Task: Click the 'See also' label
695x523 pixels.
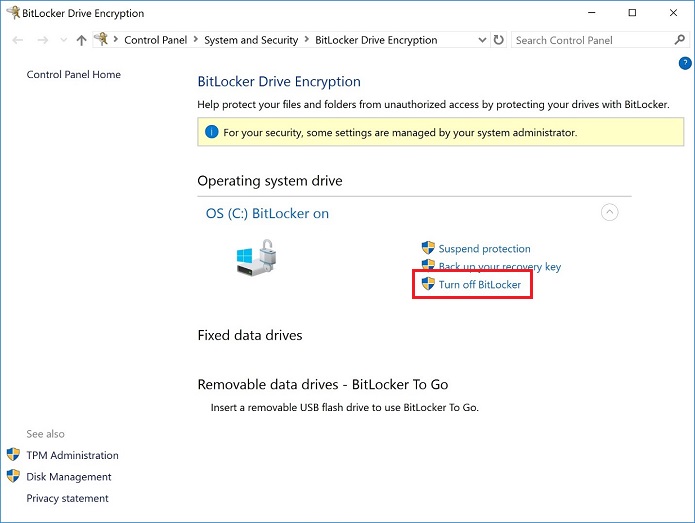Action: (x=45, y=434)
